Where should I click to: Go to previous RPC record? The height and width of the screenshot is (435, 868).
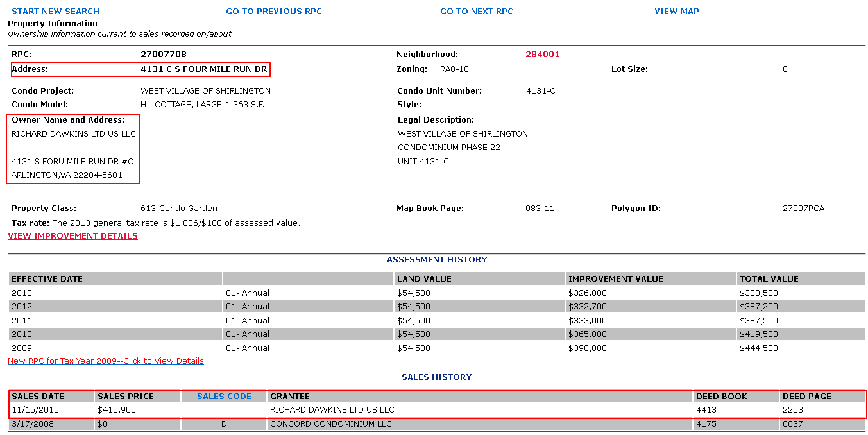point(273,12)
